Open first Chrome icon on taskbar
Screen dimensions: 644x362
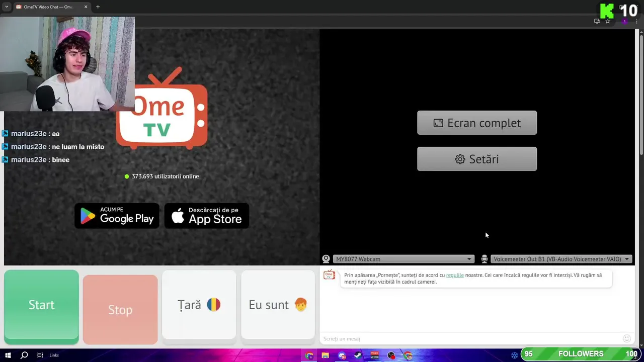pos(309,355)
